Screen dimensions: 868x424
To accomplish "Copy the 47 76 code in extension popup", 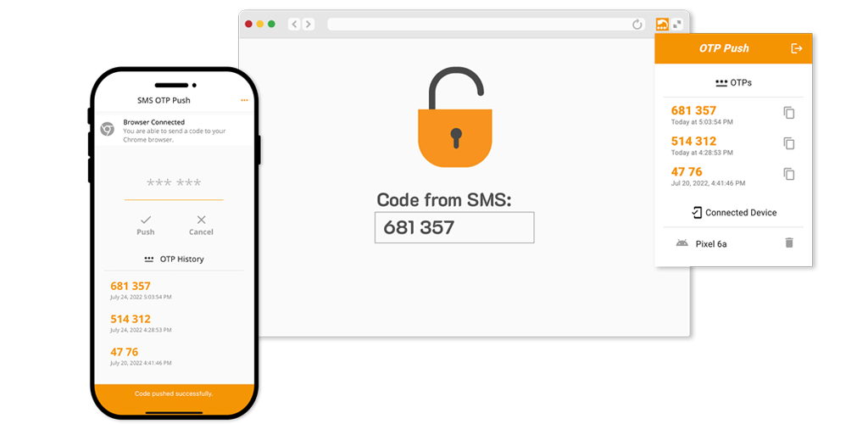I will tap(789, 173).
